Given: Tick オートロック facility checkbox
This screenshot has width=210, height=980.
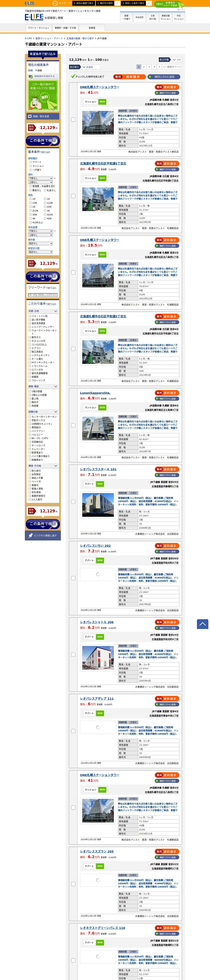Looking at the screenshot, I should point(30,445).
